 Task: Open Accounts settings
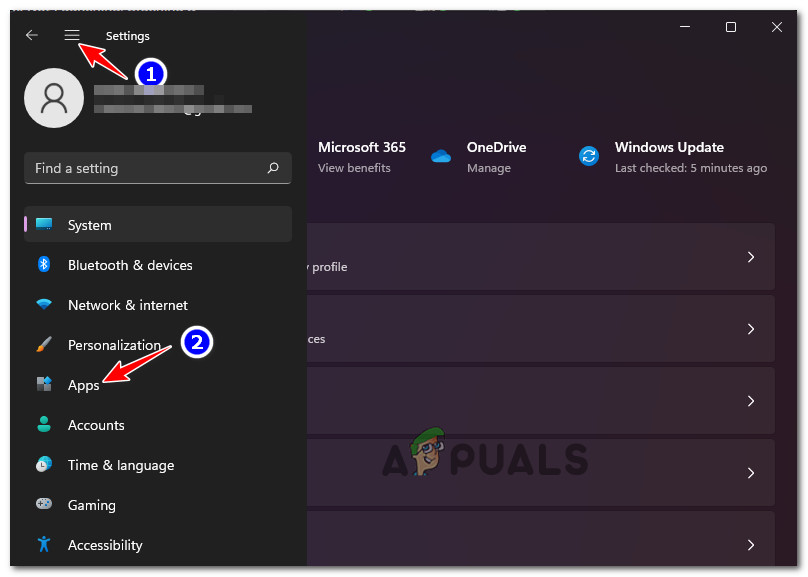(x=158, y=425)
